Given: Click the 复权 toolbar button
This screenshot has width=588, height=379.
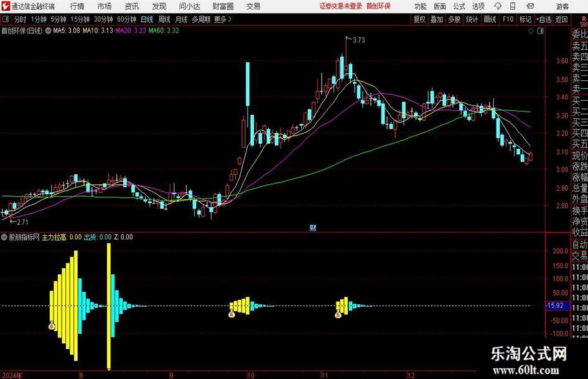Looking at the screenshot, I should pos(419,19).
